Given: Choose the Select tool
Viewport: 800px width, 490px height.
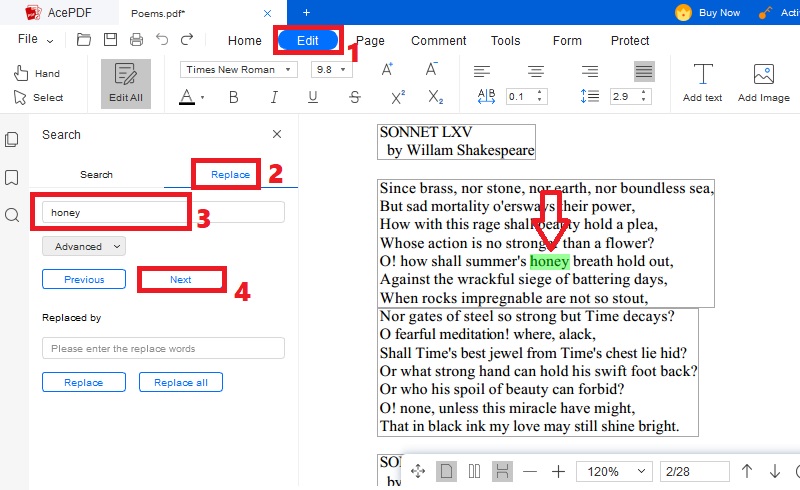Looking at the screenshot, I should [x=38, y=97].
